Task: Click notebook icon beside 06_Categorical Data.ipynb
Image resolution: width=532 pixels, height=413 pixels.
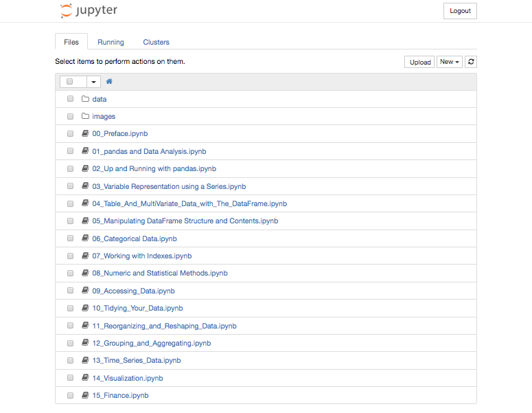Action: pos(85,238)
